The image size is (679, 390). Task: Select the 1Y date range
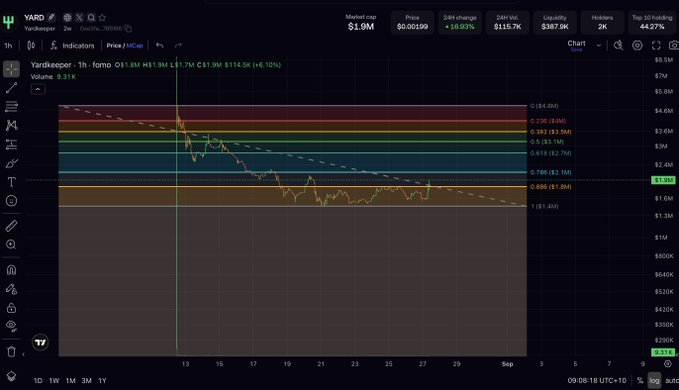coord(102,381)
